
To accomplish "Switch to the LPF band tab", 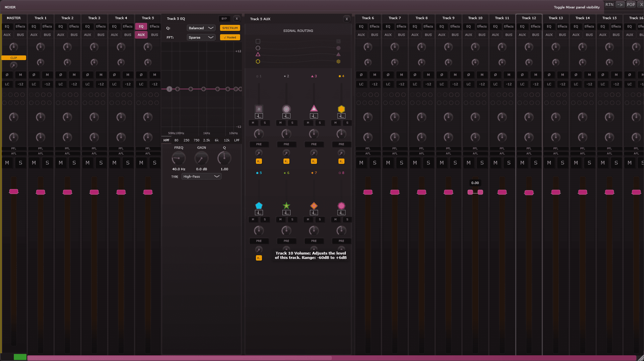I will (x=237, y=140).
